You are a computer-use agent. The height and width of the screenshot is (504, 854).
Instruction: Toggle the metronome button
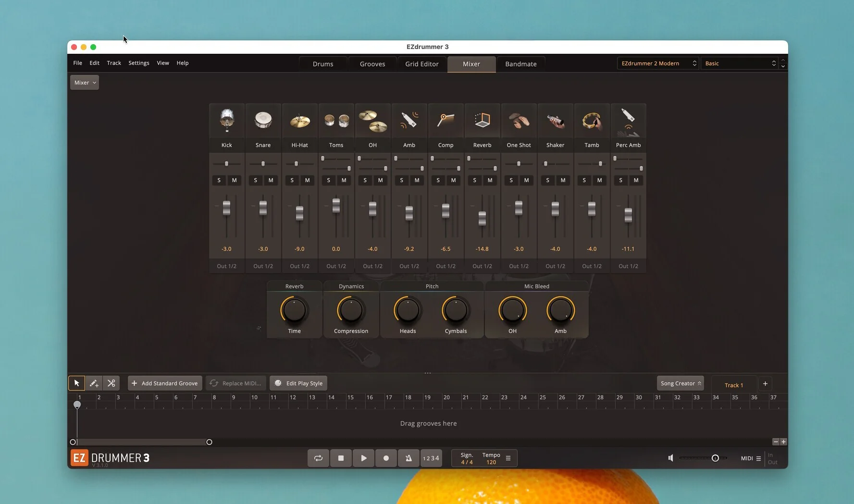tap(408, 458)
